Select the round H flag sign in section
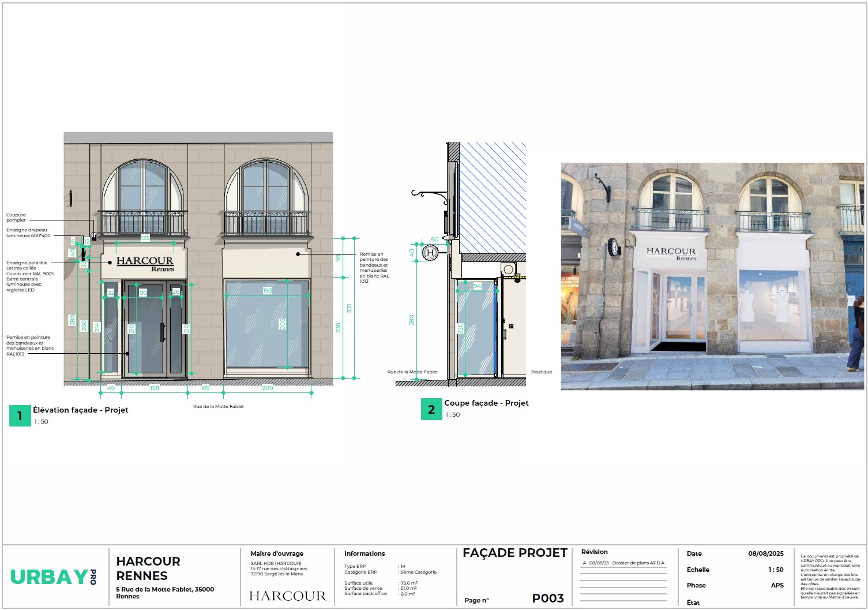Image resolution: width=868 pixels, height=610 pixels. (x=430, y=252)
